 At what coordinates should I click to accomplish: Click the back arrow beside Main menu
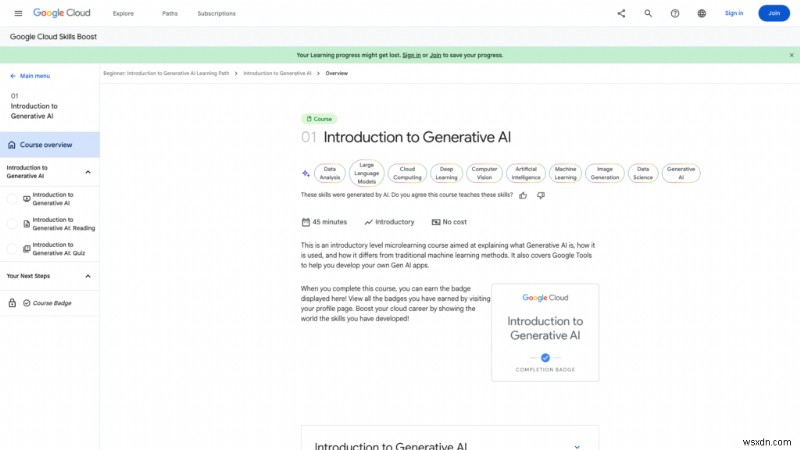click(x=13, y=76)
